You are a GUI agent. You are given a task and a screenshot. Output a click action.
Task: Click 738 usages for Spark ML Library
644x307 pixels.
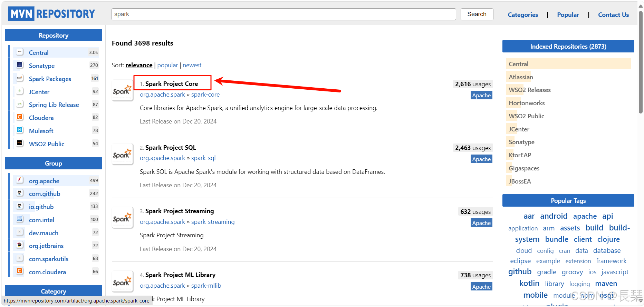pos(475,275)
